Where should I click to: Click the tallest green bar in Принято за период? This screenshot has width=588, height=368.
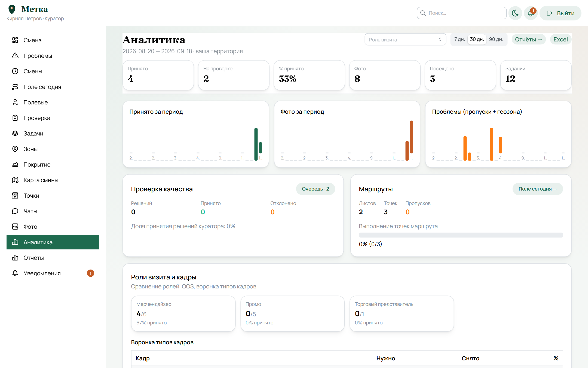[256, 144]
